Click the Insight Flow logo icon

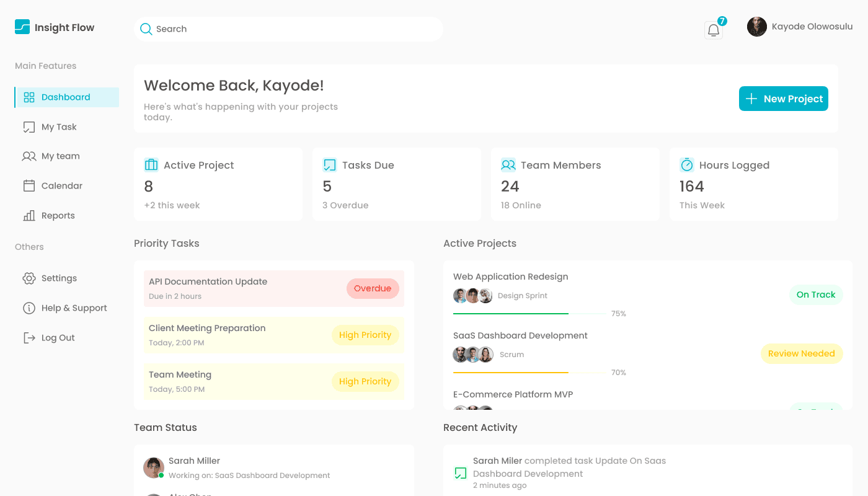[x=22, y=27]
